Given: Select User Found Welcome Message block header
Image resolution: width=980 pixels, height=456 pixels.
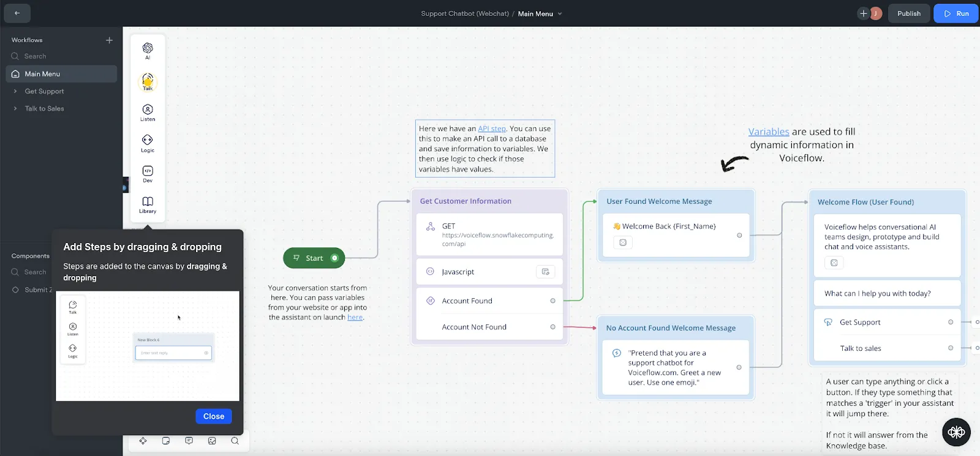Looking at the screenshot, I should click(659, 201).
